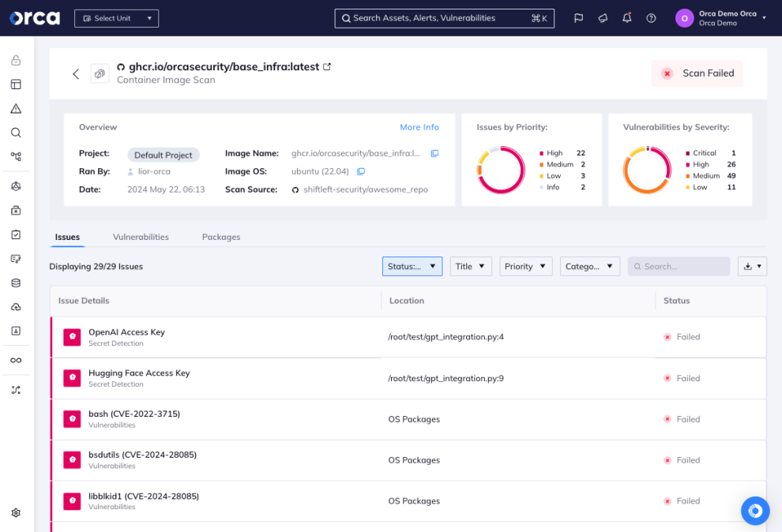Screen dimensions: 782x532
Task: Click the issues Search field
Action: click(x=679, y=267)
